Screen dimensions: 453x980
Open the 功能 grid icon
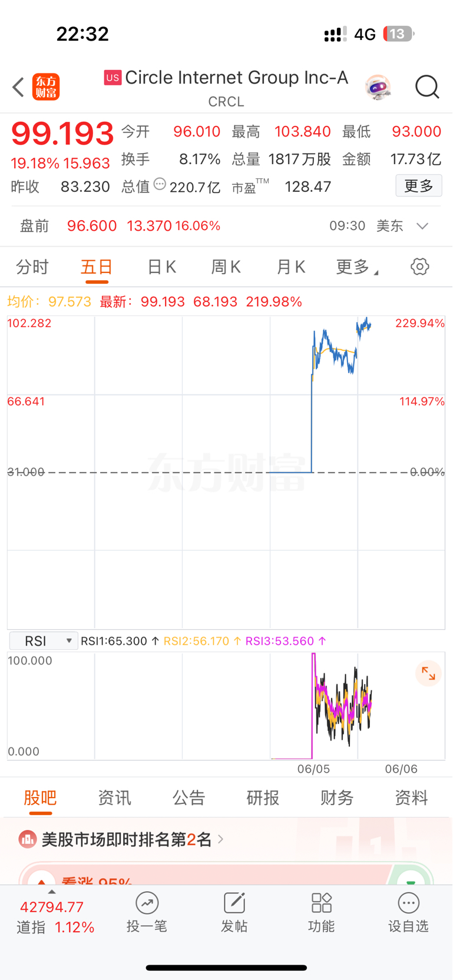321,912
